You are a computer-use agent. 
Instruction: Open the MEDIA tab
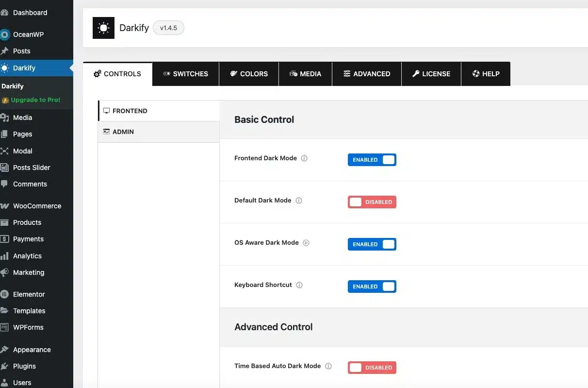coord(305,74)
